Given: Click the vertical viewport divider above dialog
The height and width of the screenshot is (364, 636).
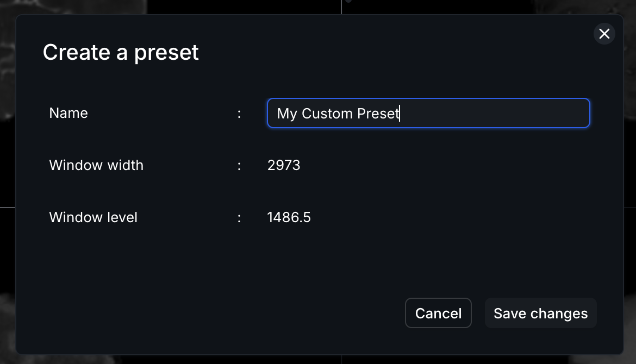Looking at the screenshot, I should (341, 7).
